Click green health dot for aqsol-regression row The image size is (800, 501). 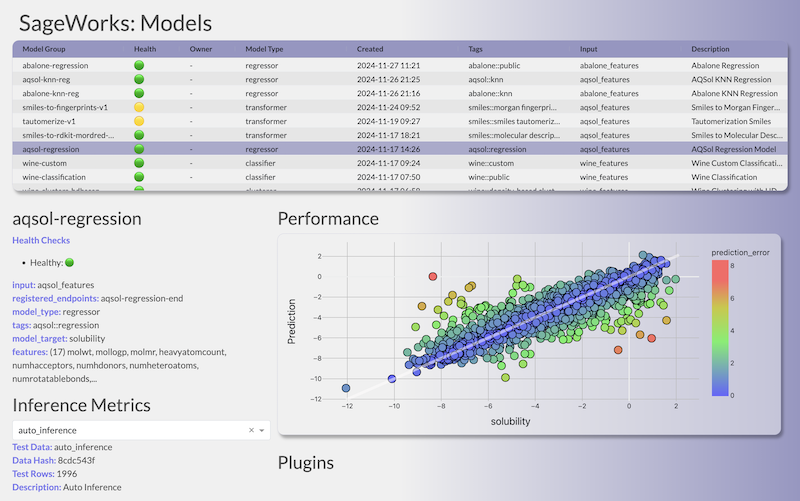(139, 149)
